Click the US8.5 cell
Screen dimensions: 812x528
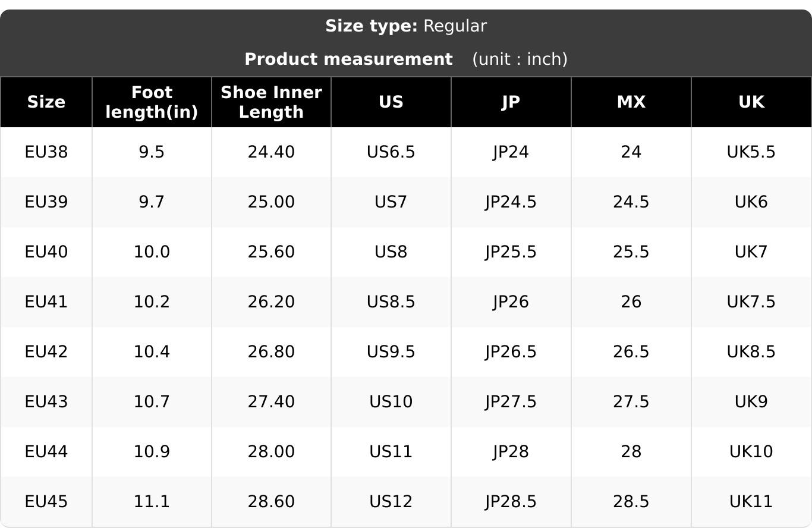[391, 302]
